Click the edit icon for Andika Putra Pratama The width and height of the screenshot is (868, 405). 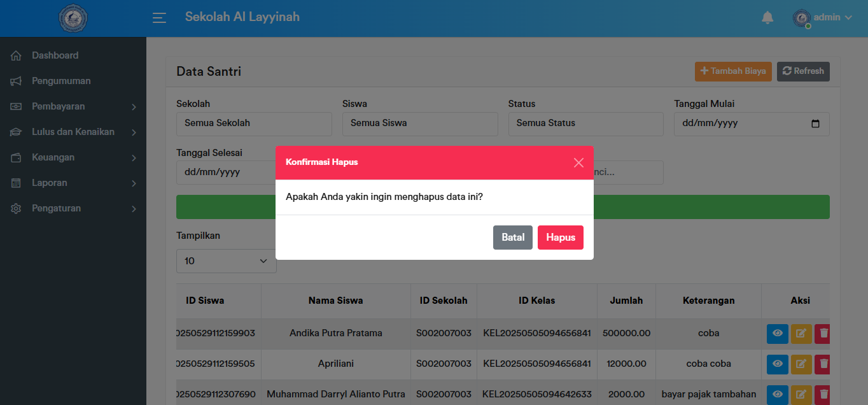coord(801,334)
